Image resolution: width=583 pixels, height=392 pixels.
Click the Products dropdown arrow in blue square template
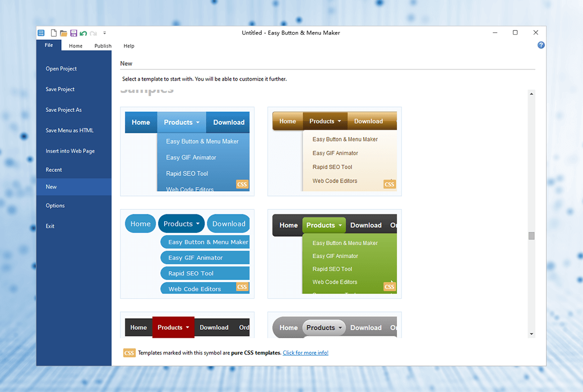click(198, 123)
